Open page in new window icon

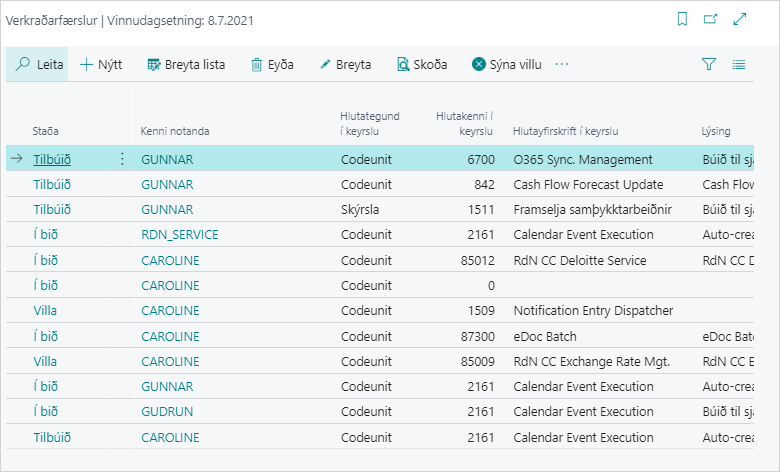point(711,19)
